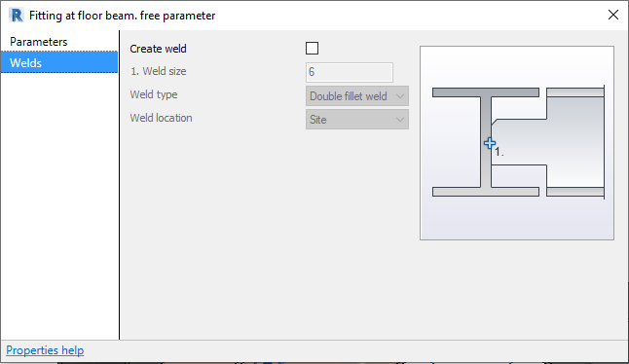
Task: Open the Properties help link
Action: (45, 350)
